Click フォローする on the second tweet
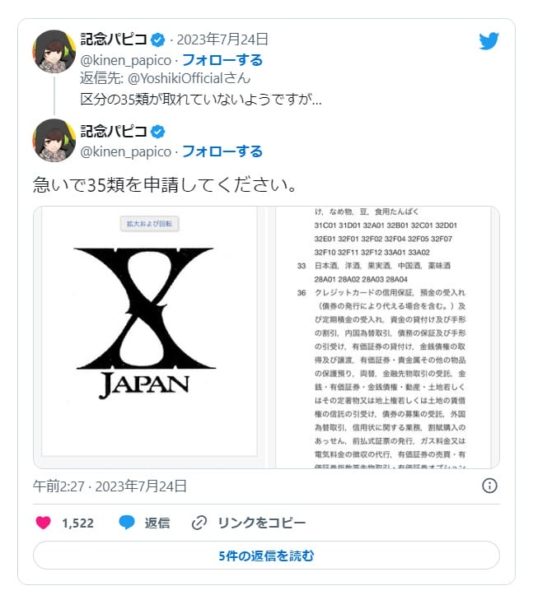This screenshot has height=600, width=533. 222,152
